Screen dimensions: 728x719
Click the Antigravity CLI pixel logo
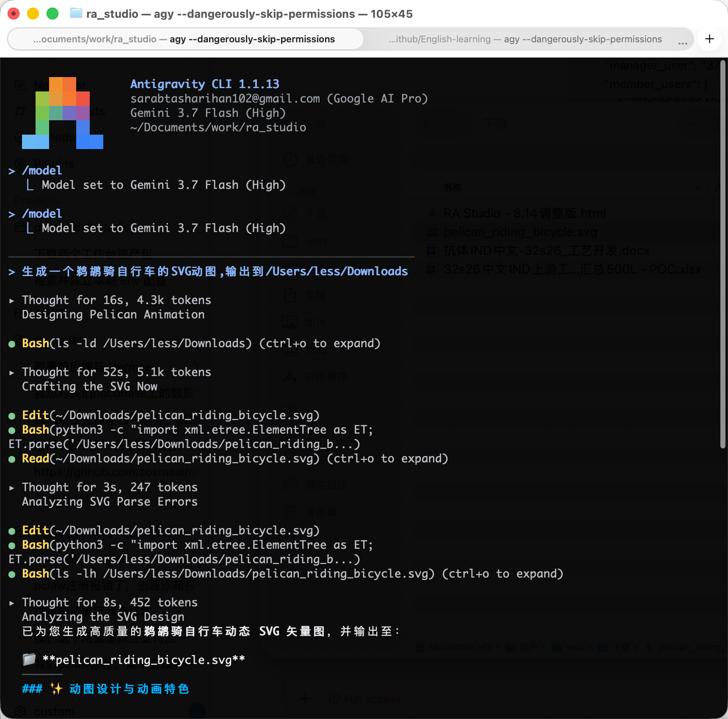click(63, 113)
